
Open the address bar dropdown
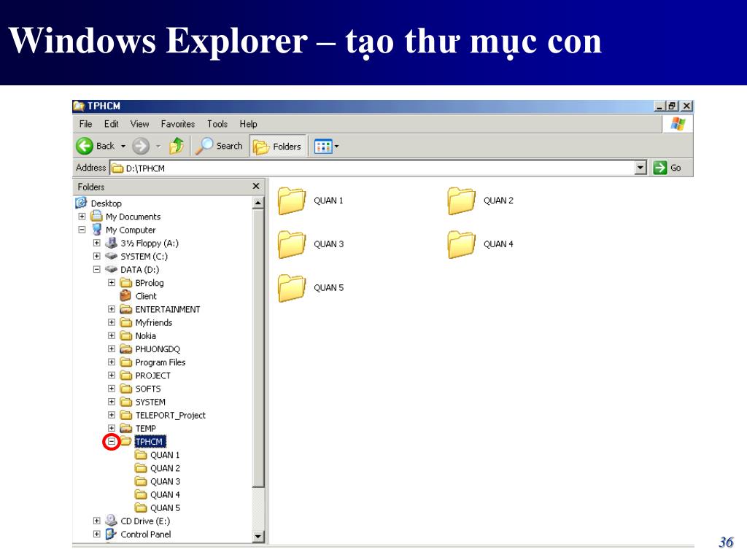(640, 168)
